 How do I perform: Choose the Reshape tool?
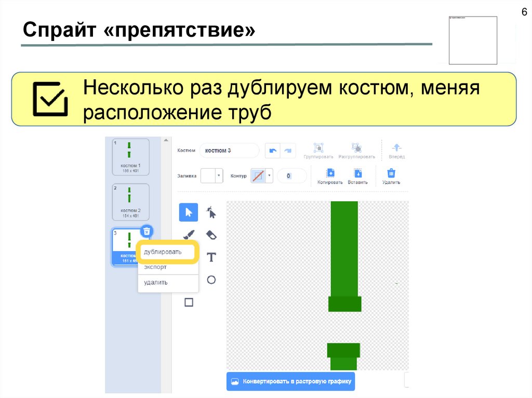(211, 213)
